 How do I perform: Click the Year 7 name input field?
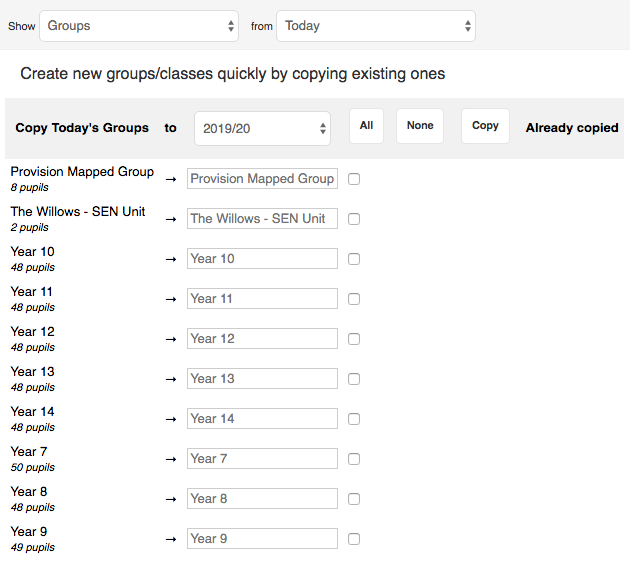(x=262, y=458)
